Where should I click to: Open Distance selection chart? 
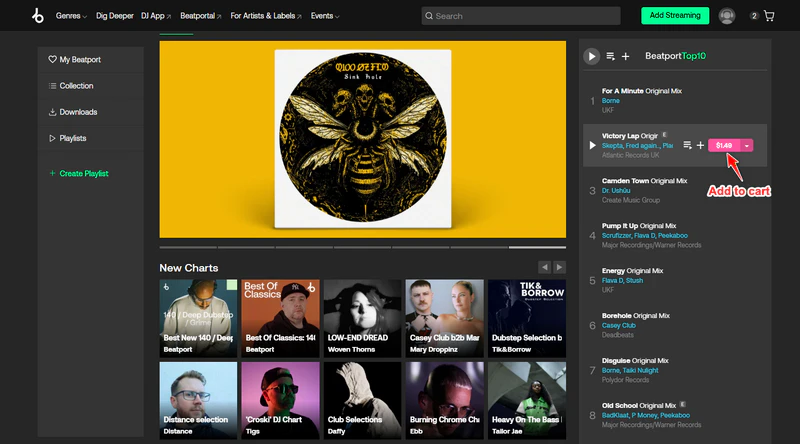[x=198, y=401]
